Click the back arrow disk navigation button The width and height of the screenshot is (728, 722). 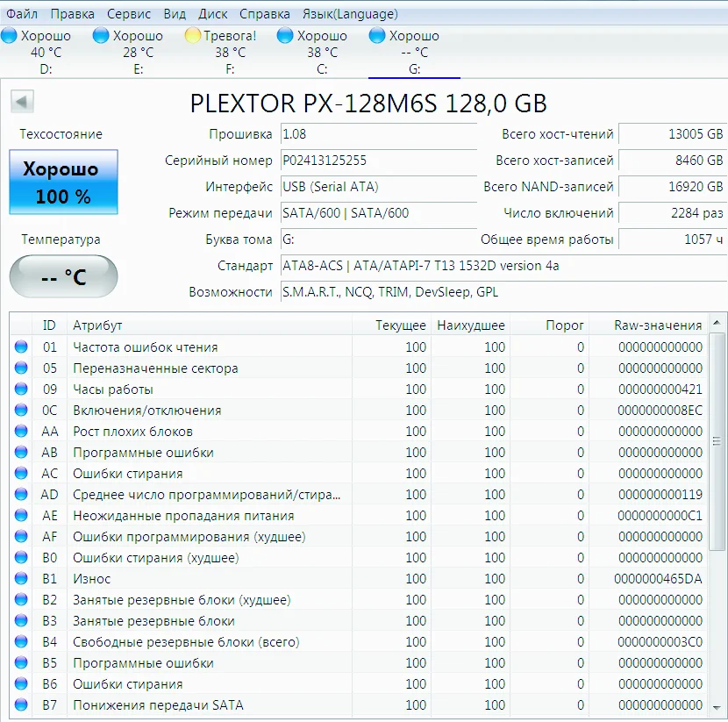pos(22,102)
